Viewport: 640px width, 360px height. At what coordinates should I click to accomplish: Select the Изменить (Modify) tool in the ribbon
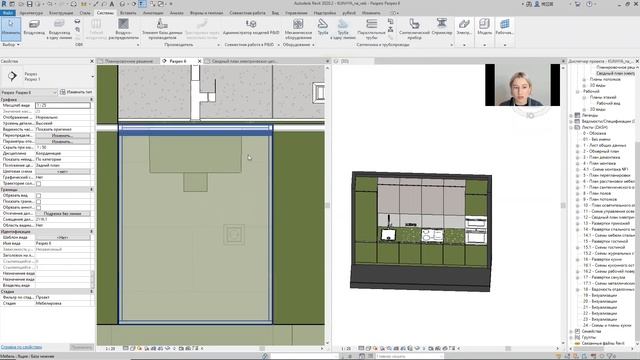[x=11, y=28]
